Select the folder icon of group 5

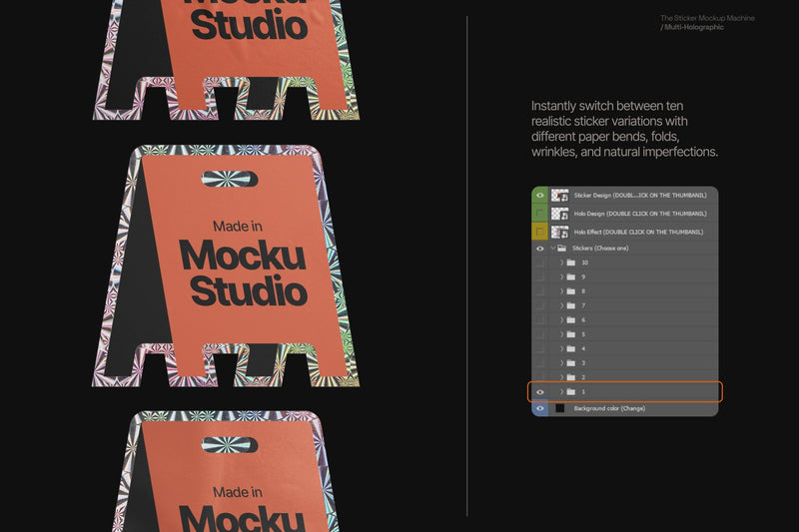571,334
